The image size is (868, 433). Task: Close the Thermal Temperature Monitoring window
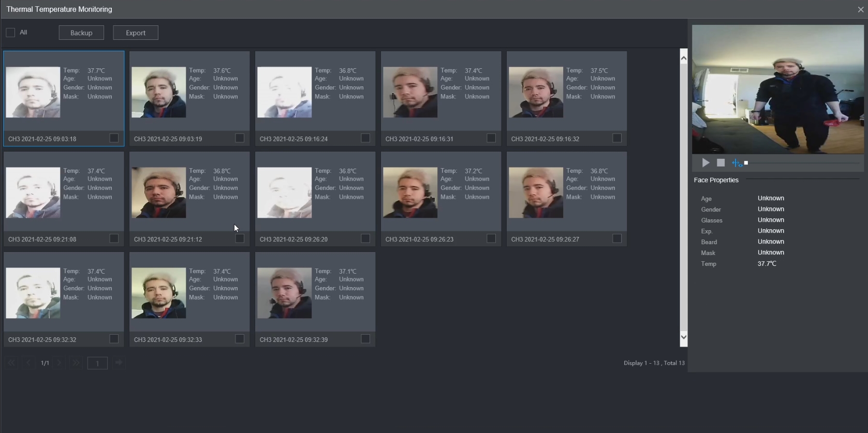pos(861,9)
